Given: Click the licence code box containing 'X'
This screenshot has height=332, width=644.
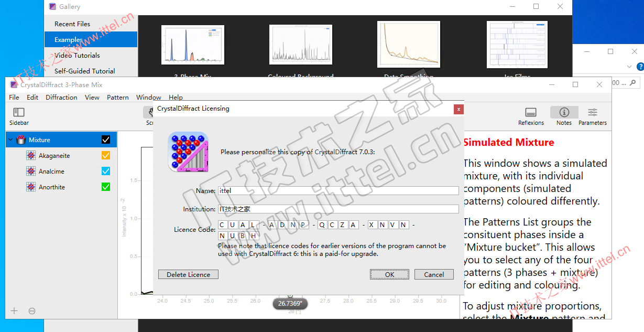Looking at the screenshot, I should (372, 224).
